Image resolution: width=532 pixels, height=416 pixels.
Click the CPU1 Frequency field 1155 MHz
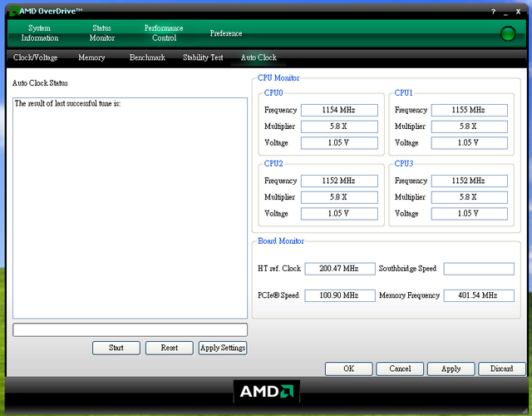[x=469, y=110]
